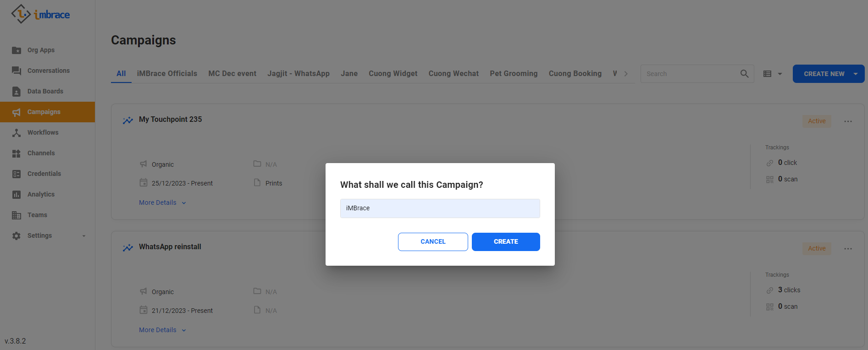Open the Create New dropdown arrow
The height and width of the screenshot is (350, 868).
pos(856,74)
